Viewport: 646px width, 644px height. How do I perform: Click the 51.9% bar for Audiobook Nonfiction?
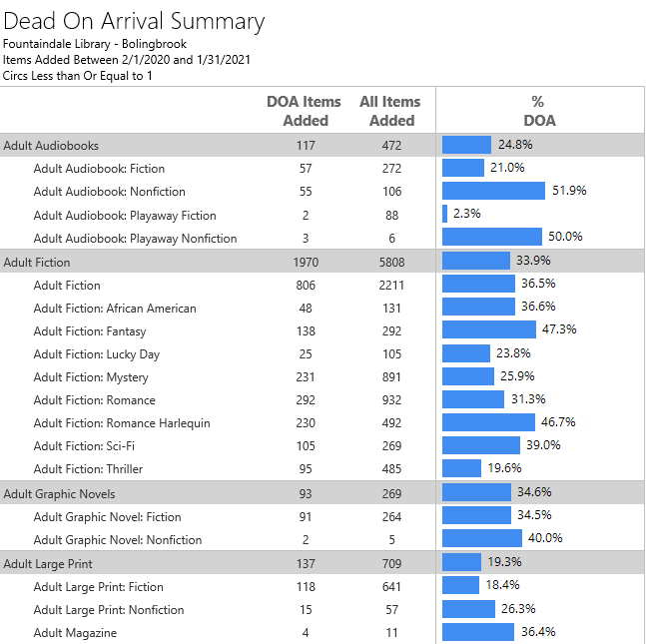pyautogui.click(x=493, y=191)
